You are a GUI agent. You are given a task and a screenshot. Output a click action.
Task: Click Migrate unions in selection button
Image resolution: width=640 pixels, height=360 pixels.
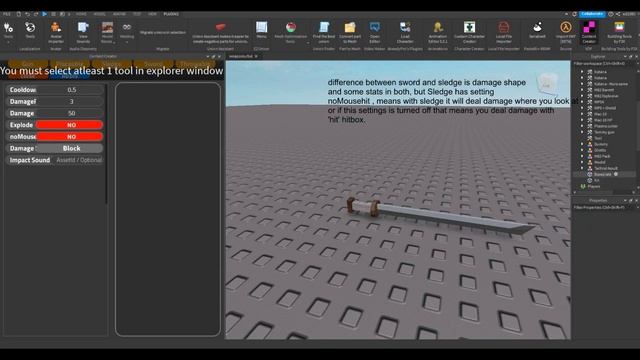[162, 32]
